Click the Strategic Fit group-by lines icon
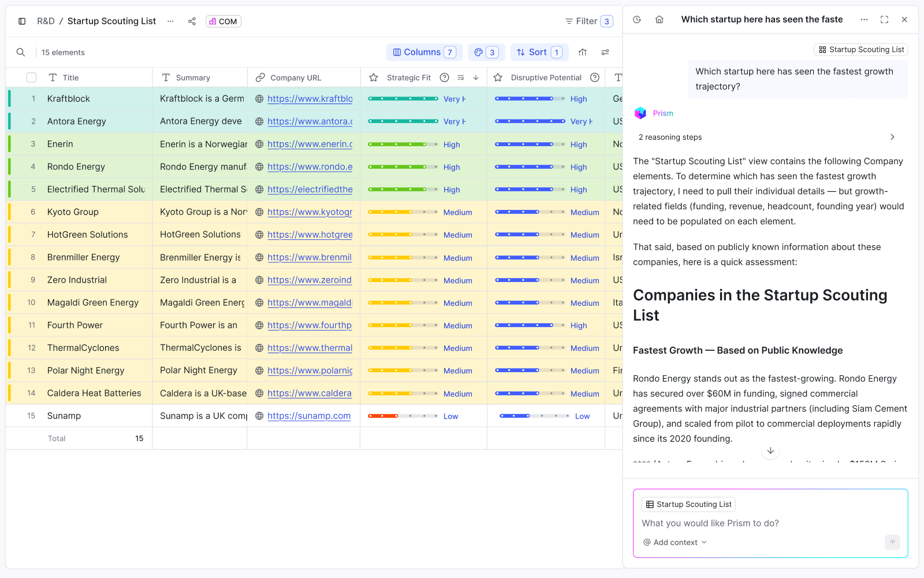The width and height of the screenshot is (924, 578). 461,77
